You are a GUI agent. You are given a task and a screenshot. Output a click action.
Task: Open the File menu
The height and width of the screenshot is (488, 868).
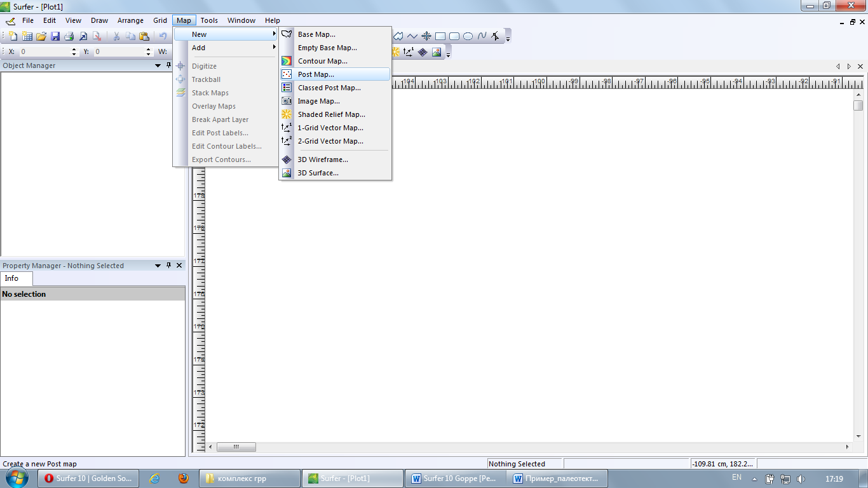pyautogui.click(x=28, y=20)
